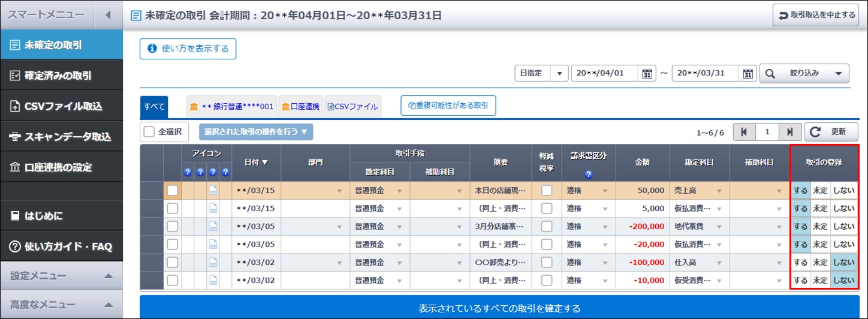Viewport: 868px width, 319px height.
Task: Click page number field
Action: point(767,132)
